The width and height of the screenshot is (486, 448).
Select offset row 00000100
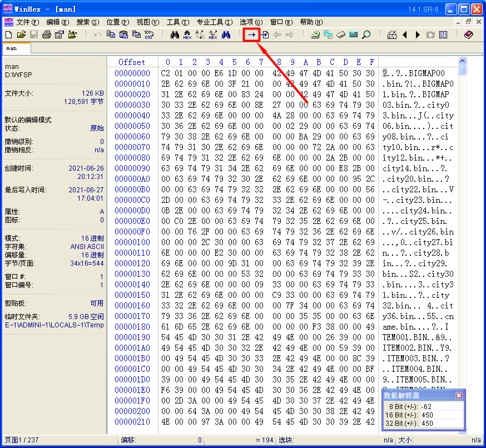tap(132, 242)
